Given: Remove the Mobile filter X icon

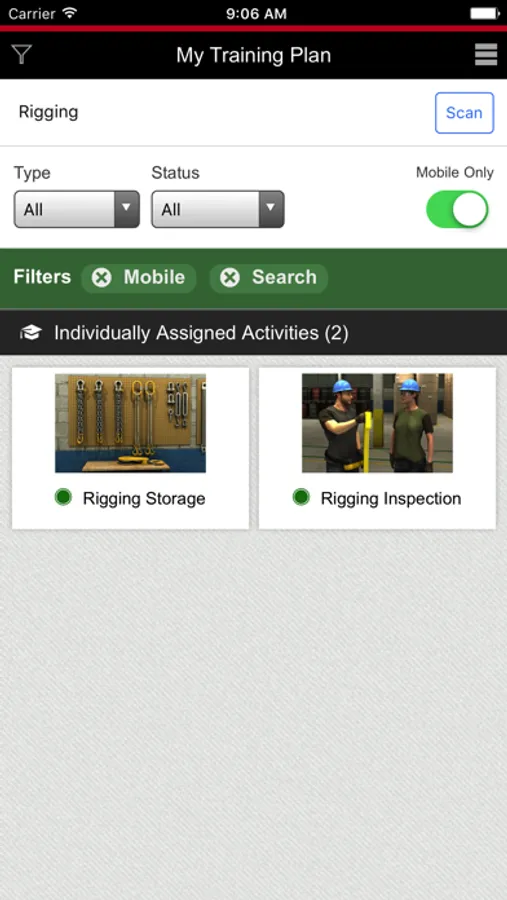Looking at the screenshot, I should click(x=102, y=278).
